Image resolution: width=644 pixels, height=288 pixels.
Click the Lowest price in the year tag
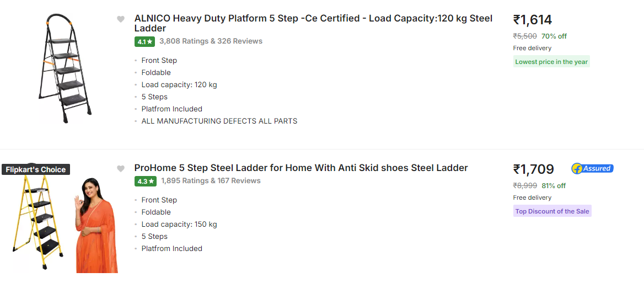551,62
